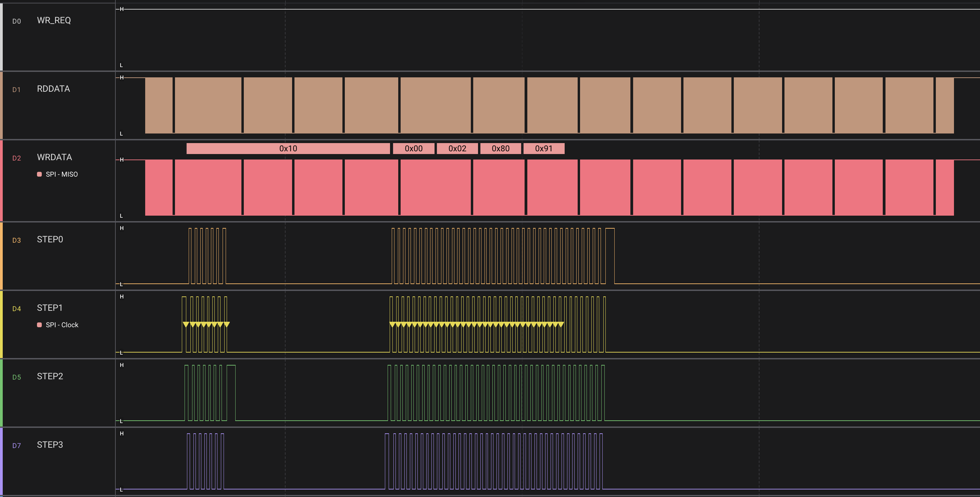980x497 pixels.
Task: Click the pink square beside SPI - Clock
Action: [39, 325]
